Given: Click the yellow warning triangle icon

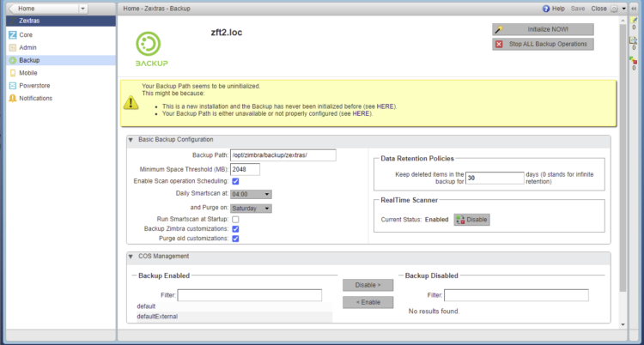Looking at the screenshot, I should click(131, 103).
